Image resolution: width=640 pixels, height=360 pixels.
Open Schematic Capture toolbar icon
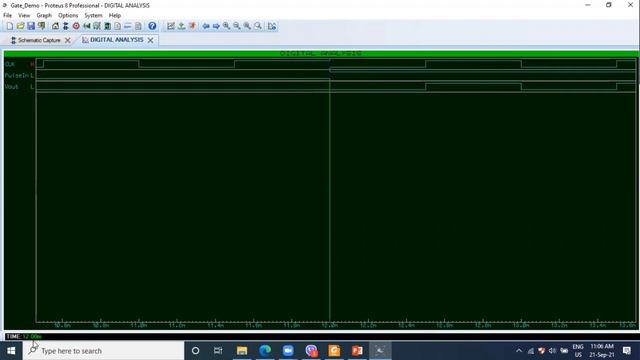65,26
